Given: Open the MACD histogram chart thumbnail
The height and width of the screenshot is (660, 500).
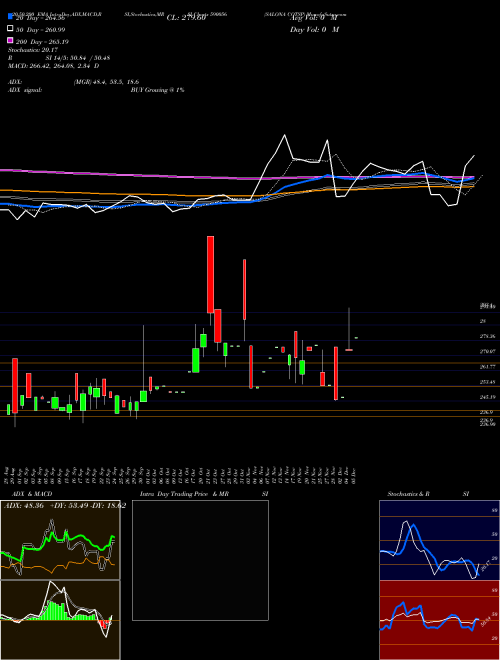Looking at the screenshot, I should pyautogui.click(x=60, y=620).
